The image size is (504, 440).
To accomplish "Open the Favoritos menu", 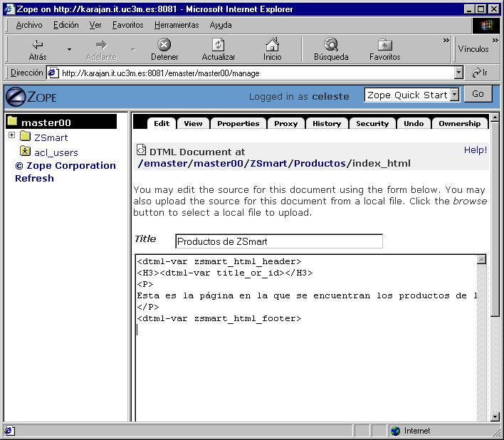I will tap(127, 25).
